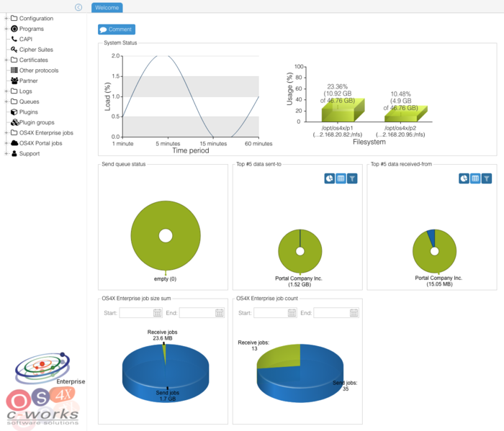Expand the OS4X Enterprise jobs node
This screenshot has height=431, width=504.
click(x=6, y=133)
